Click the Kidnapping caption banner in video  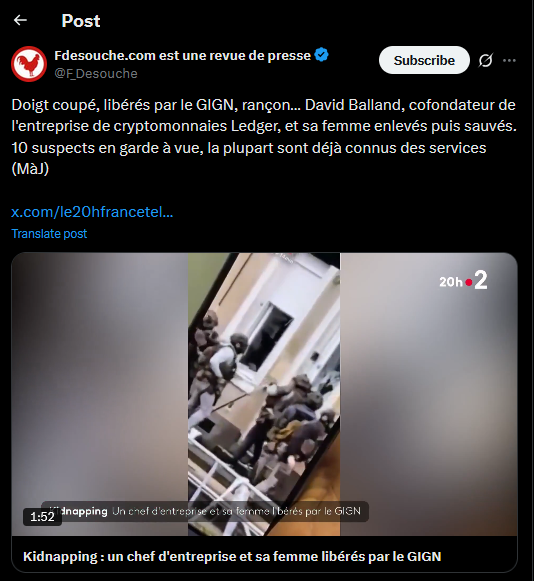click(x=205, y=511)
